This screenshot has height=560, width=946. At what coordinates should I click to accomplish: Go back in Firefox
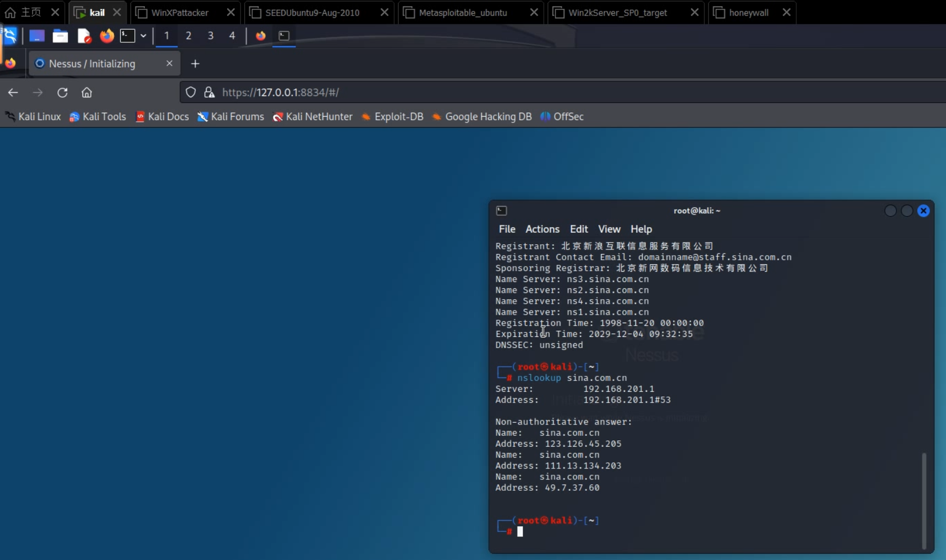click(x=13, y=92)
